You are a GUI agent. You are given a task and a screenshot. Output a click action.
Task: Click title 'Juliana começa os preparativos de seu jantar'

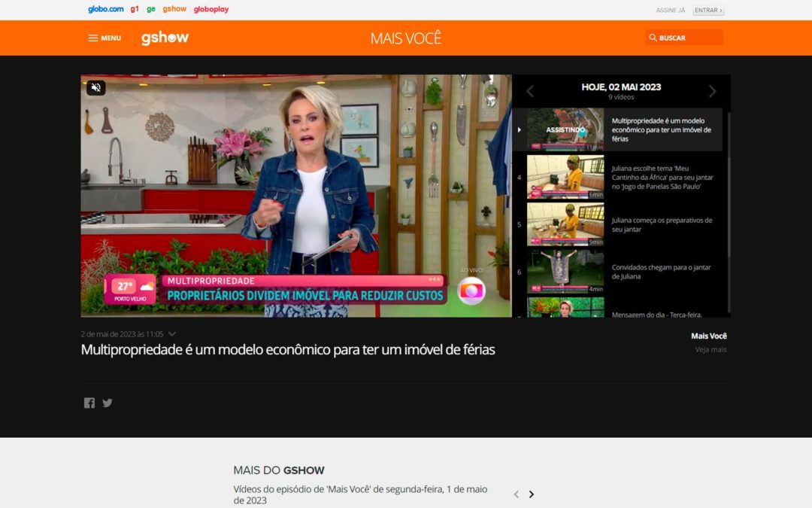pos(662,224)
